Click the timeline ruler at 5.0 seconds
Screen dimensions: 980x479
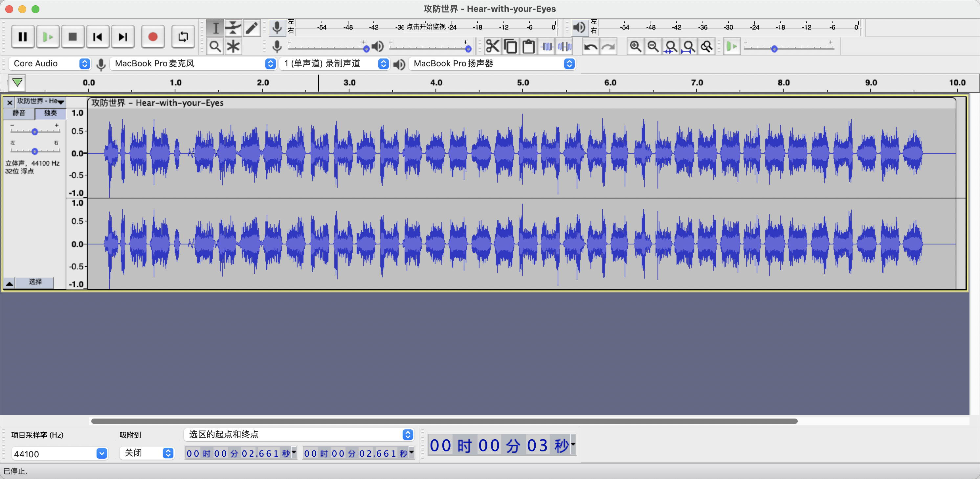pos(523,83)
